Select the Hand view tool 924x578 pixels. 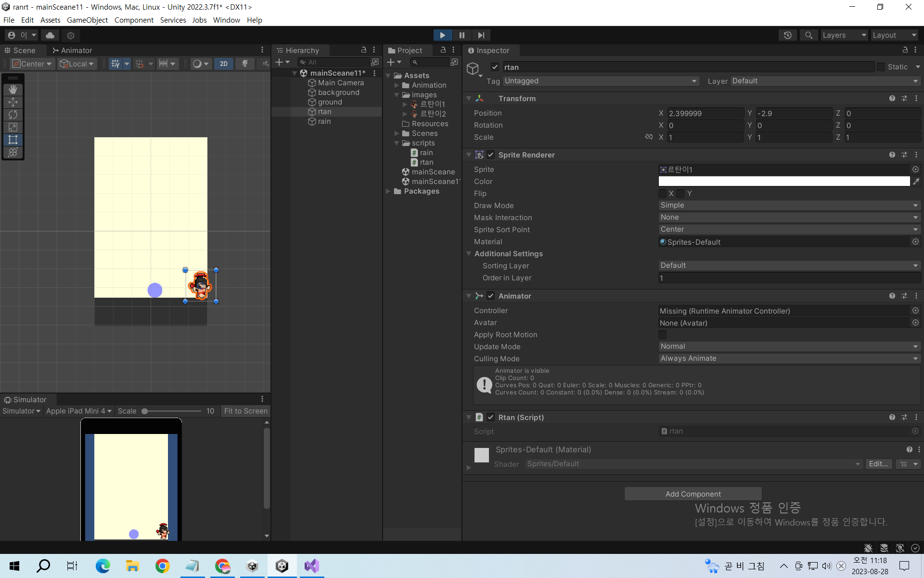(13, 90)
